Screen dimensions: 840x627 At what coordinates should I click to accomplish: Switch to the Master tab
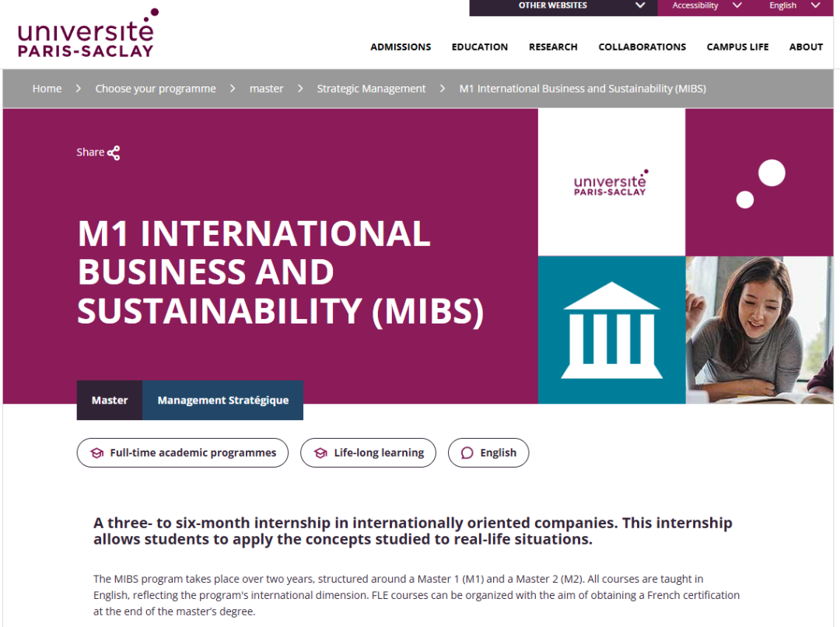coord(109,400)
